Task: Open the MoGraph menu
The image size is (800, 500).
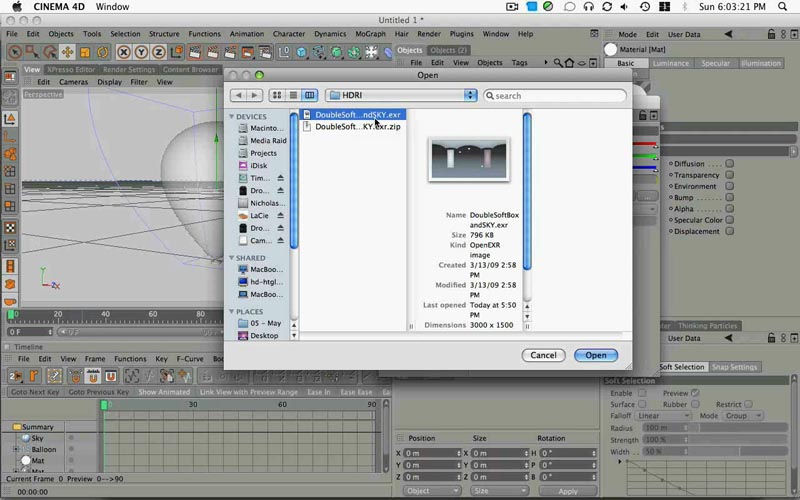Action: [x=370, y=34]
